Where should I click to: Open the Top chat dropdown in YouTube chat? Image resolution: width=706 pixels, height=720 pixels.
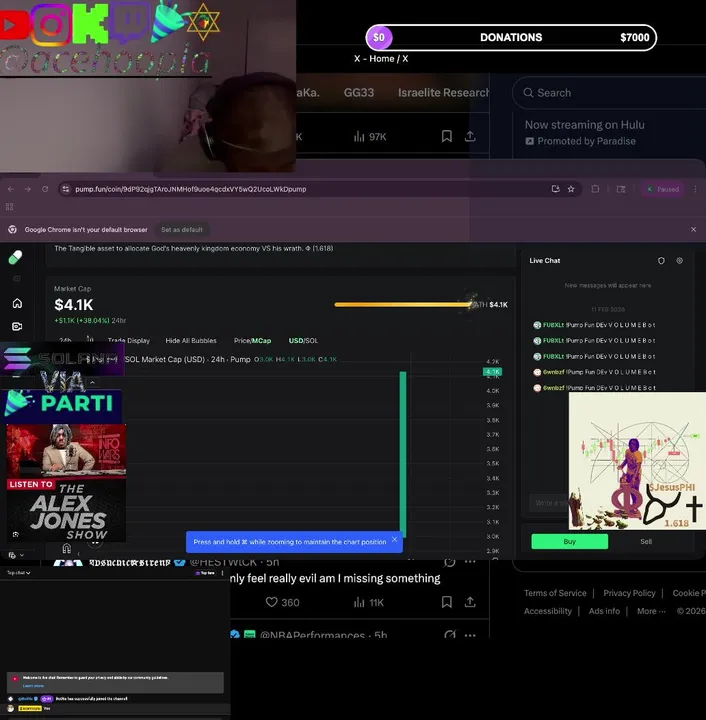click(18, 573)
